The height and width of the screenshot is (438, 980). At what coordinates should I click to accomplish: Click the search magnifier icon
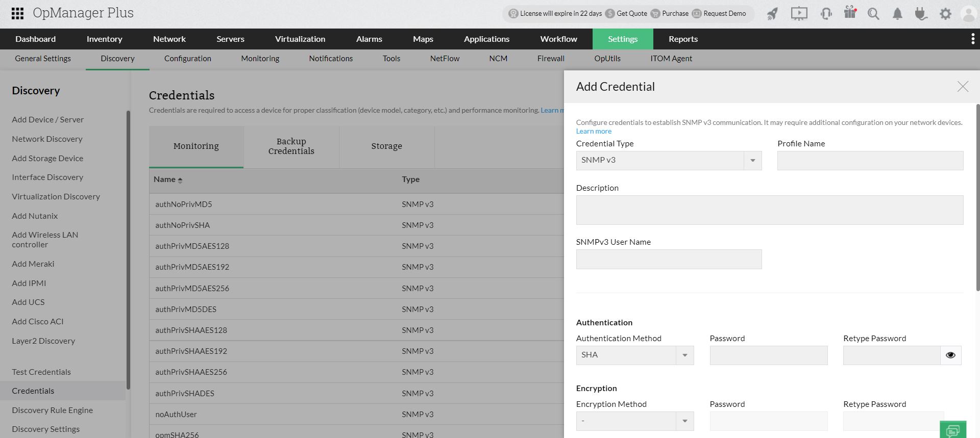[873, 14]
